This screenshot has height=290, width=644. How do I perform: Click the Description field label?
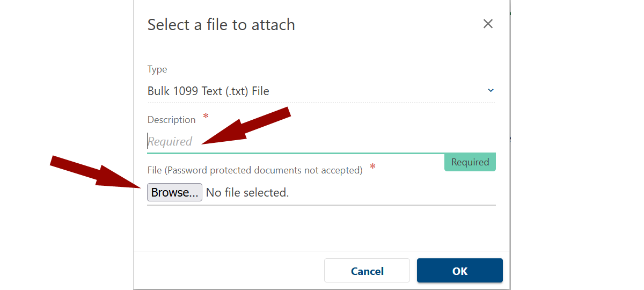tap(171, 120)
